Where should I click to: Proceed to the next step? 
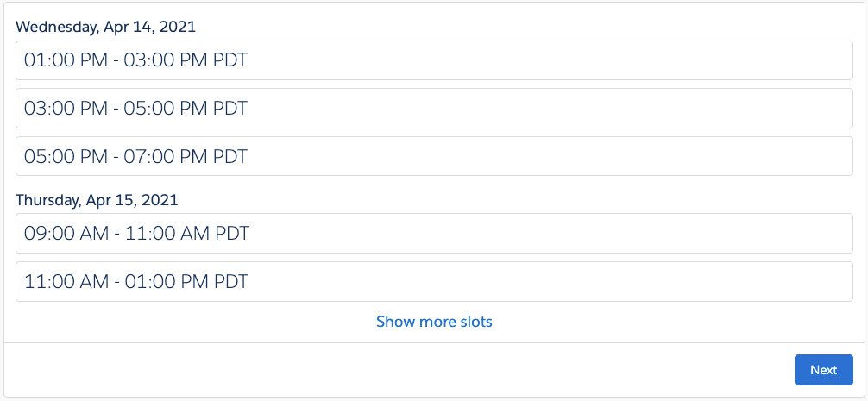(823, 370)
